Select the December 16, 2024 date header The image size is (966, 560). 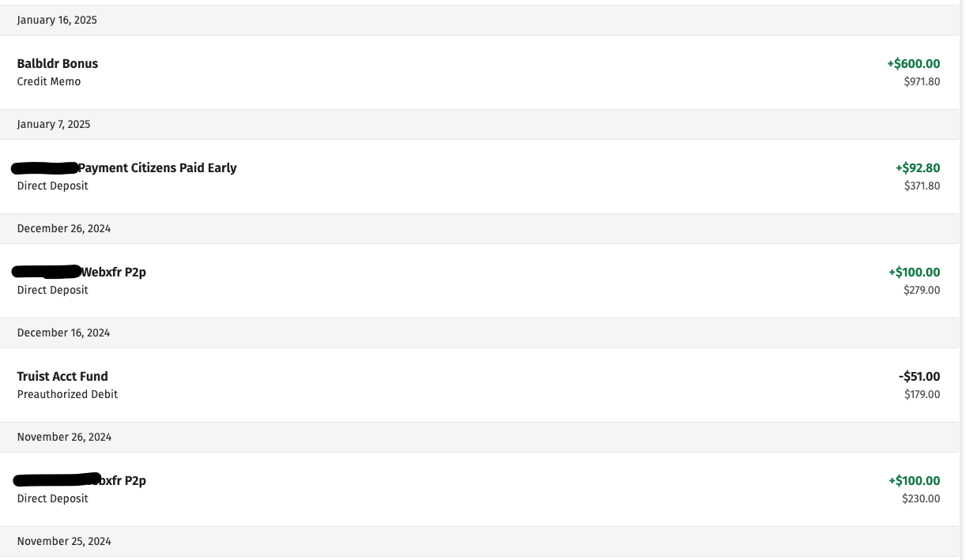[x=63, y=333]
